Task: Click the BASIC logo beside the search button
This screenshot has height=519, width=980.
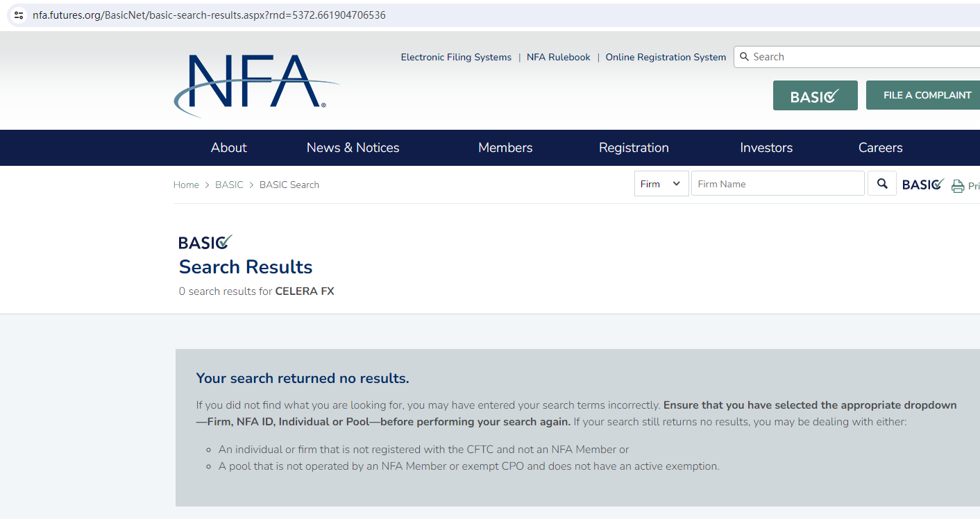Action: tap(923, 185)
